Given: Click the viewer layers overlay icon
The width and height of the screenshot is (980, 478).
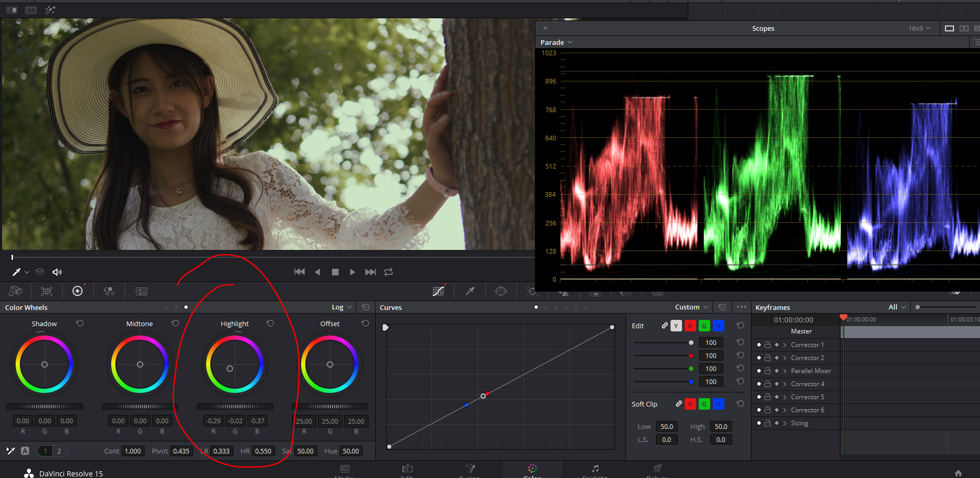Looking at the screenshot, I should point(40,272).
